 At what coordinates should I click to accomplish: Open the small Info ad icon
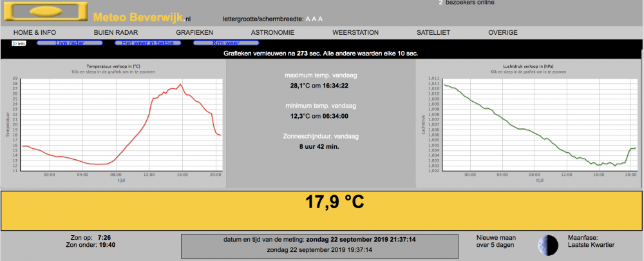click(x=19, y=43)
